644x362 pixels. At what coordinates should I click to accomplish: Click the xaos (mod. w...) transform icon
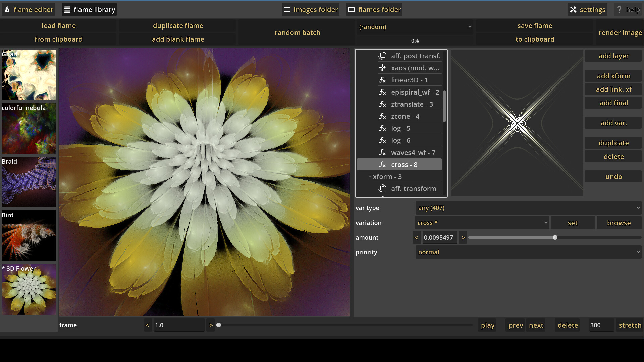[382, 68]
